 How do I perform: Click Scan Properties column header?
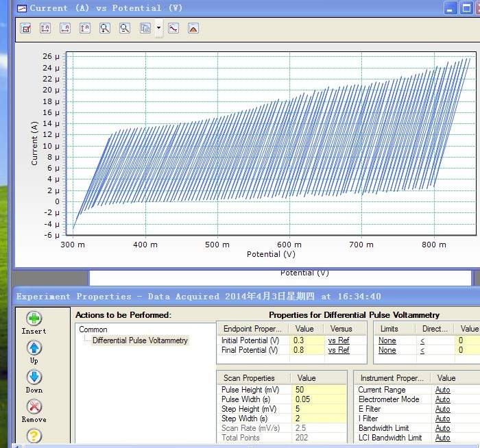[x=254, y=378]
